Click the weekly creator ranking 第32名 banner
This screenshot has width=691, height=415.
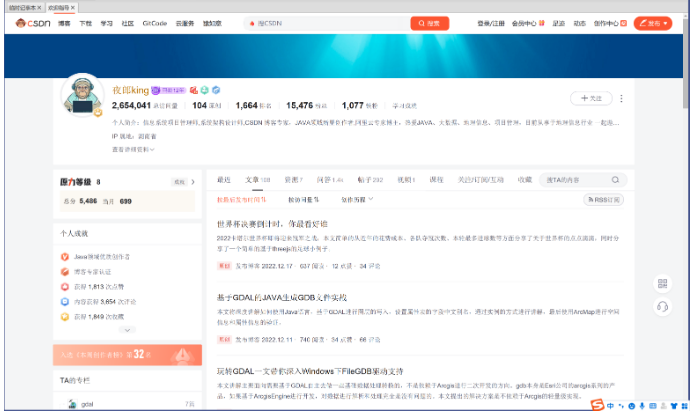[x=127, y=355]
